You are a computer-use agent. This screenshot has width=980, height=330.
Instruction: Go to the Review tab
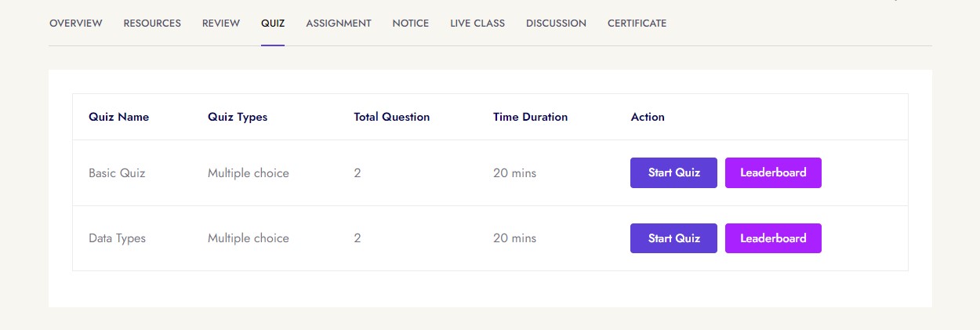221,24
